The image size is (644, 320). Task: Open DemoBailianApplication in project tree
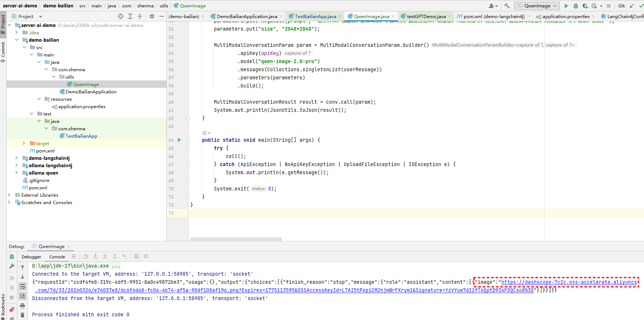[x=91, y=92]
